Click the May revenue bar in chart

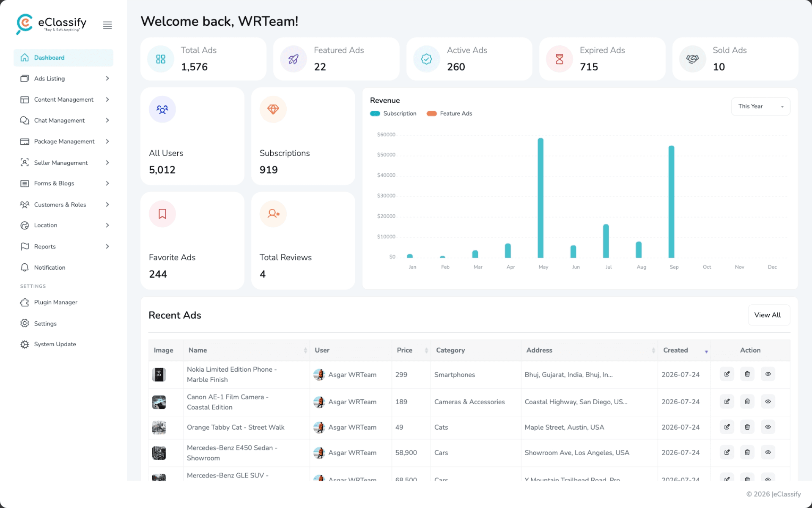tap(540, 198)
